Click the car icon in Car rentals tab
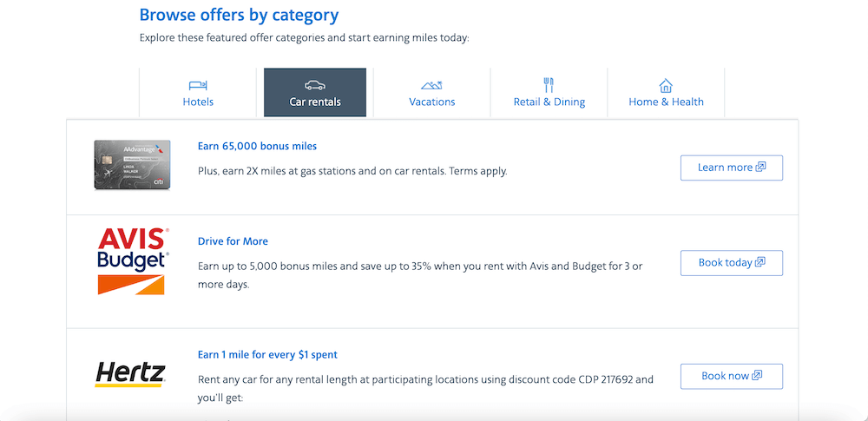Image resolution: width=868 pixels, height=421 pixels. (315, 85)
